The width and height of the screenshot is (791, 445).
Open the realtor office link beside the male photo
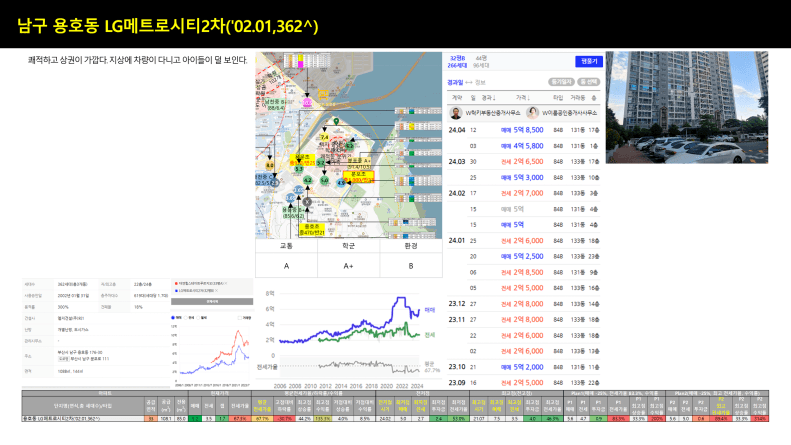pyautogui.click(x=492, y=113)
